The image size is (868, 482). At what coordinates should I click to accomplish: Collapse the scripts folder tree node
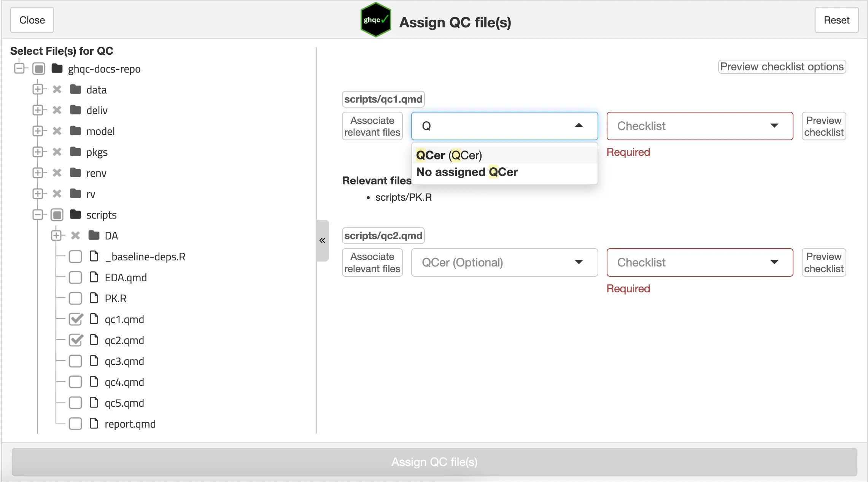click(37, 215)
